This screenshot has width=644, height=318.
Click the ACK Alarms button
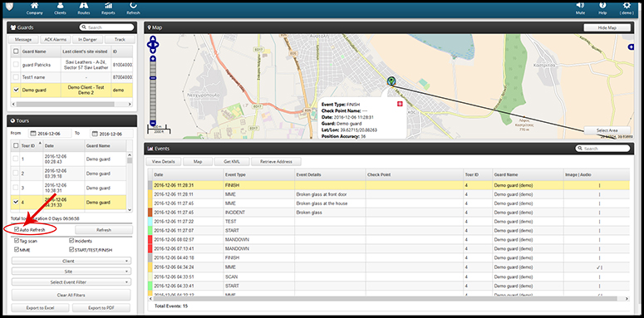coord(55,39)
